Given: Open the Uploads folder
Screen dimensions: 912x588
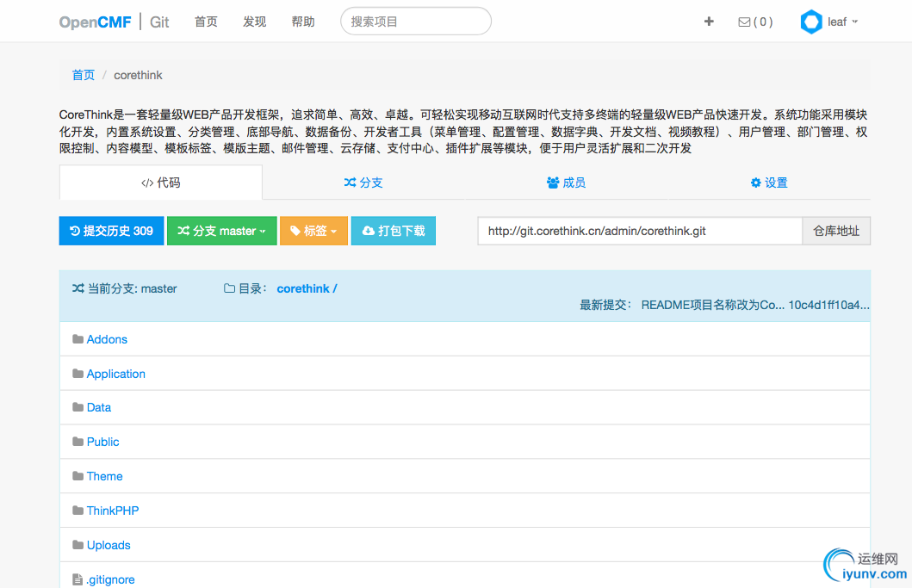Looking at the screenshot, I should pos(109,545).
